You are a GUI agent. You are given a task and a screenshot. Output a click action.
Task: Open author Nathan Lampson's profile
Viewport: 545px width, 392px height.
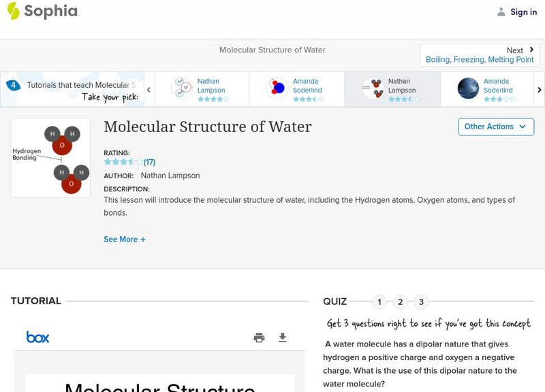(x=170, y=176)
